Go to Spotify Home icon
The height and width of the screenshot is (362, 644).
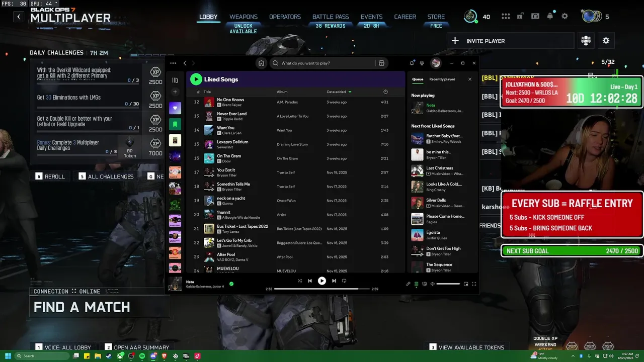261,63
